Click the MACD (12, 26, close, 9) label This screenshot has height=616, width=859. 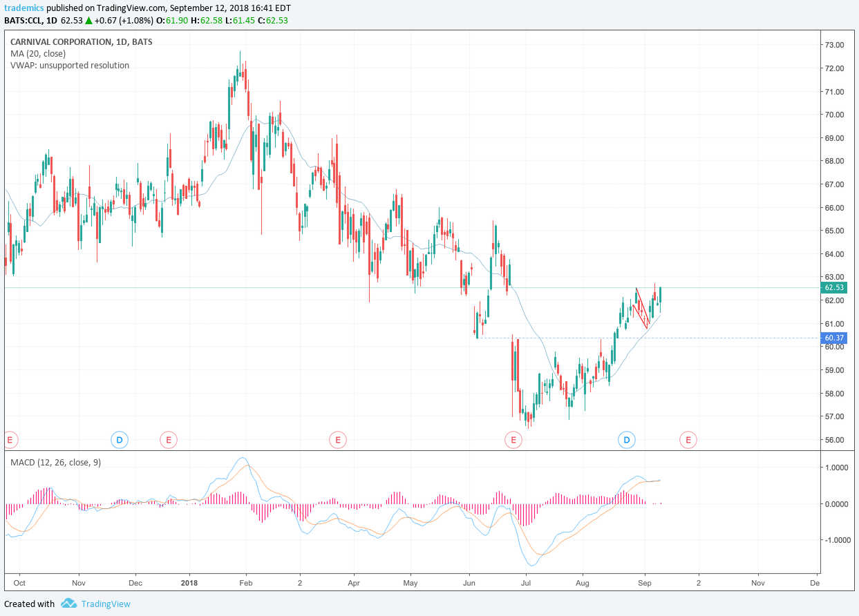56,462
